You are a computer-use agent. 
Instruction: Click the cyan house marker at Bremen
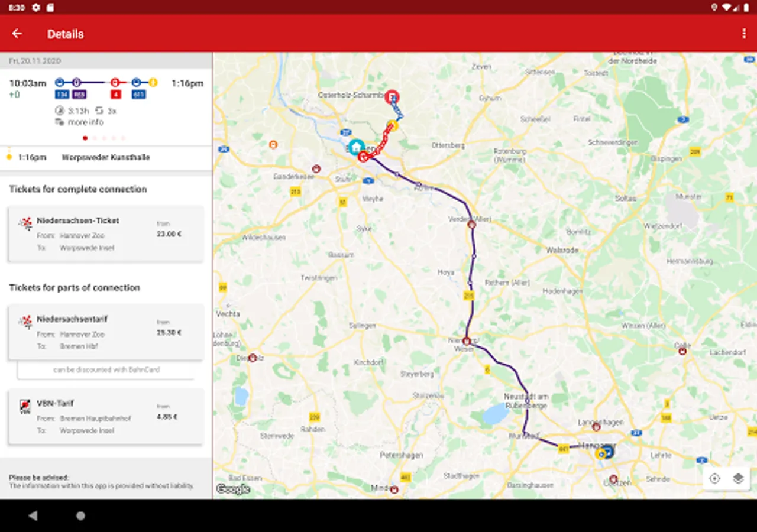[356, 147]
